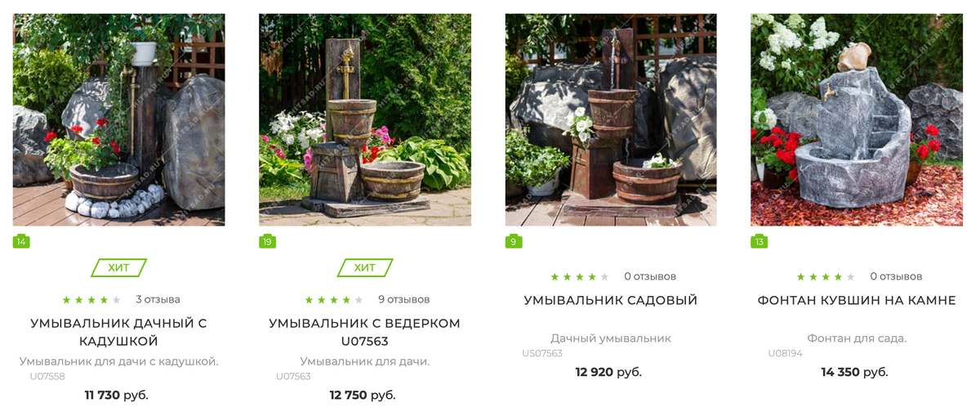Open the photo count badge showing 19
This screenshot has height=412, width=980.
pyautogui.click(x=267, y=241)
